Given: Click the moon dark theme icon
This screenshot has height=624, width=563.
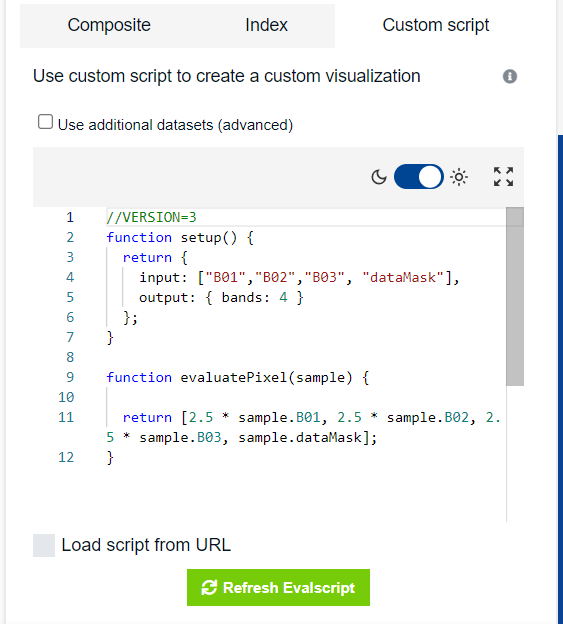Looking at the screenshot, I should (379, 177).
